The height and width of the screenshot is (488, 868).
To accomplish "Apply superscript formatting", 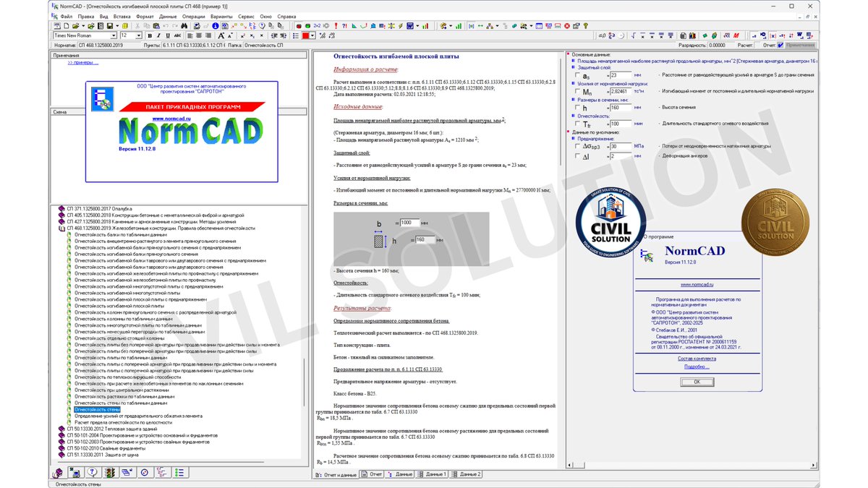I will 243,35.
